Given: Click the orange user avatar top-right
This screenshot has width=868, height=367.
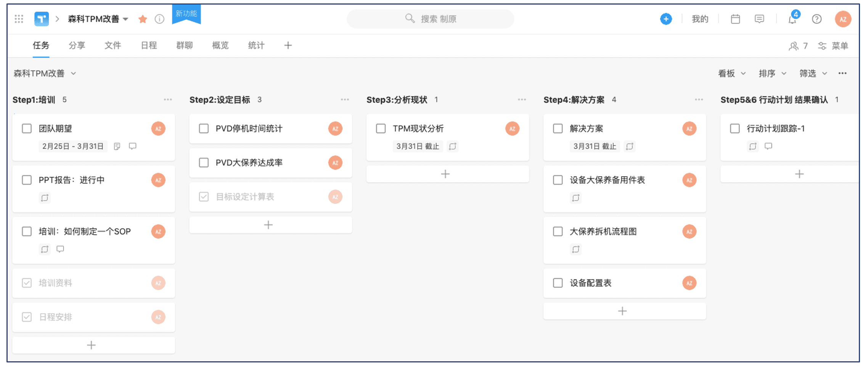Looking at the screenshot, I should (843, 19).
